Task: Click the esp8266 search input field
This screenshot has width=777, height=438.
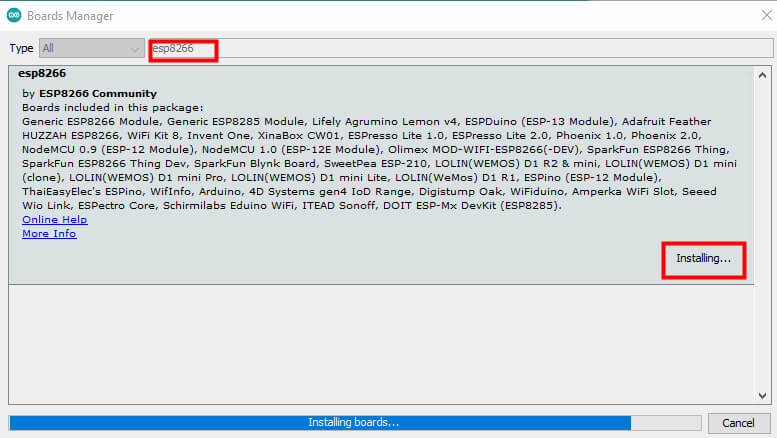Action: tap(461, 49)
